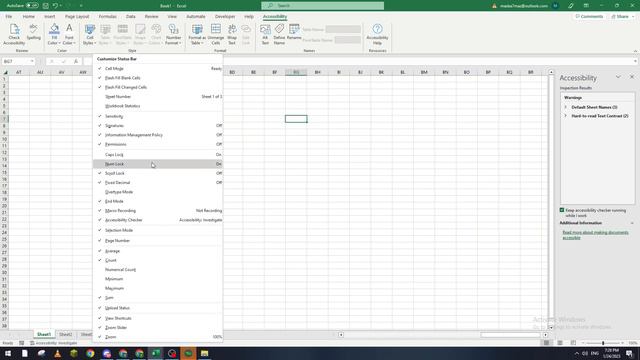Open the Developer ribbon tab
640x360 pixels.
click(x=225, y=17)
